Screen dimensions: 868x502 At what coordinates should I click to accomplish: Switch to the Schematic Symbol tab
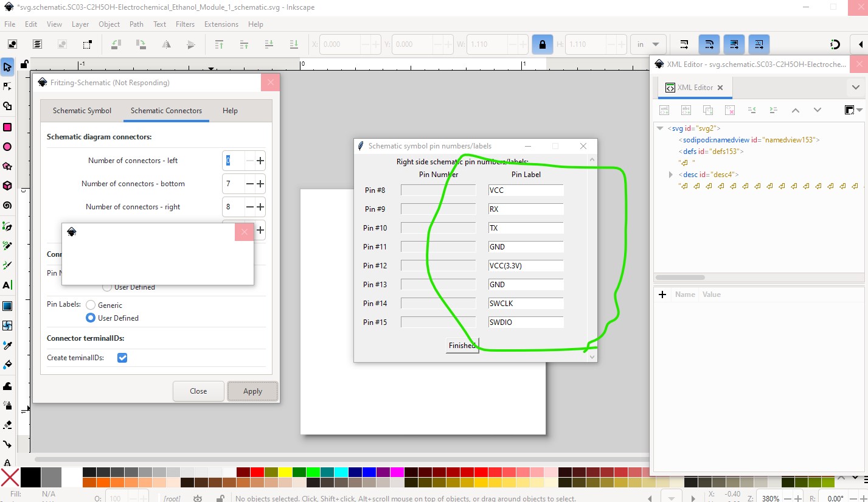82,111
